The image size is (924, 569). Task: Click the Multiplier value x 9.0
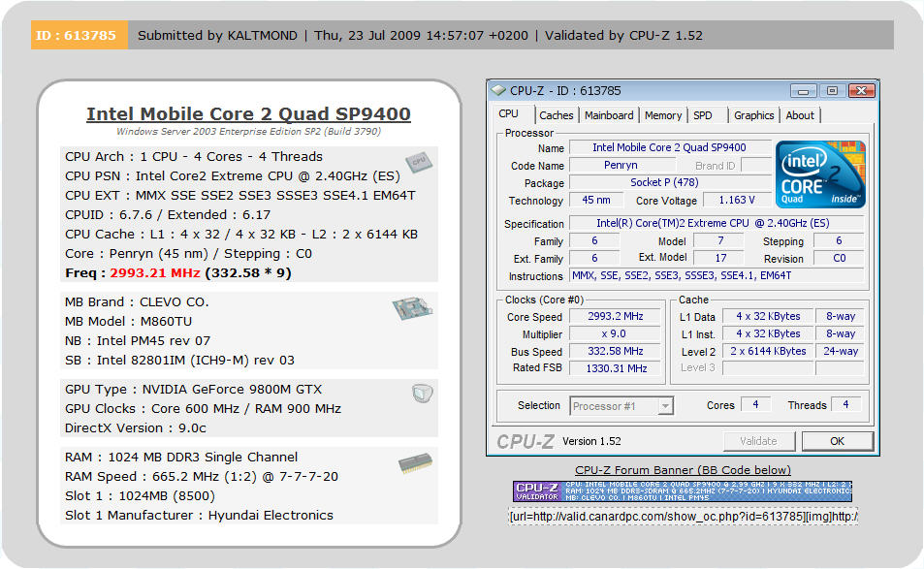pos(616,333)
